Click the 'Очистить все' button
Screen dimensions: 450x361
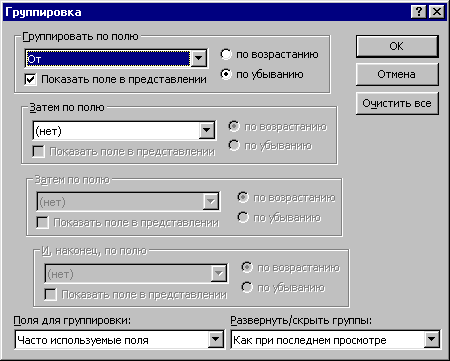tap(397, 103)
